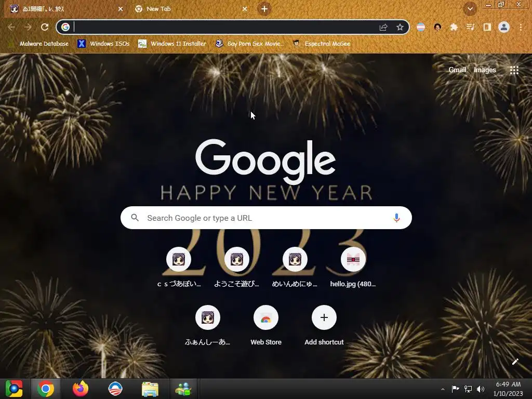Click the Images link
Image resolution: width=532 pixels, height=399 pixels.
click(485, 70)
